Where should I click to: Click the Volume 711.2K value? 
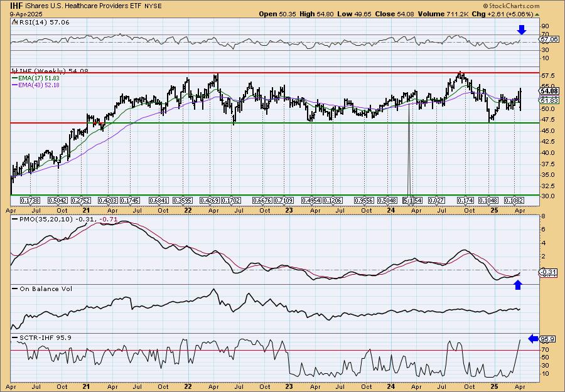(443, 14)
